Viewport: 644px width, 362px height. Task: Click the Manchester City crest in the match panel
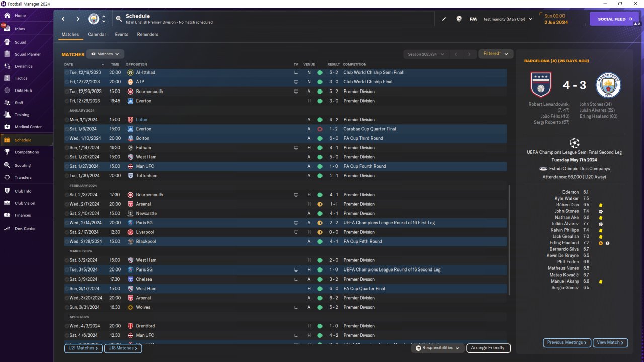609,85
